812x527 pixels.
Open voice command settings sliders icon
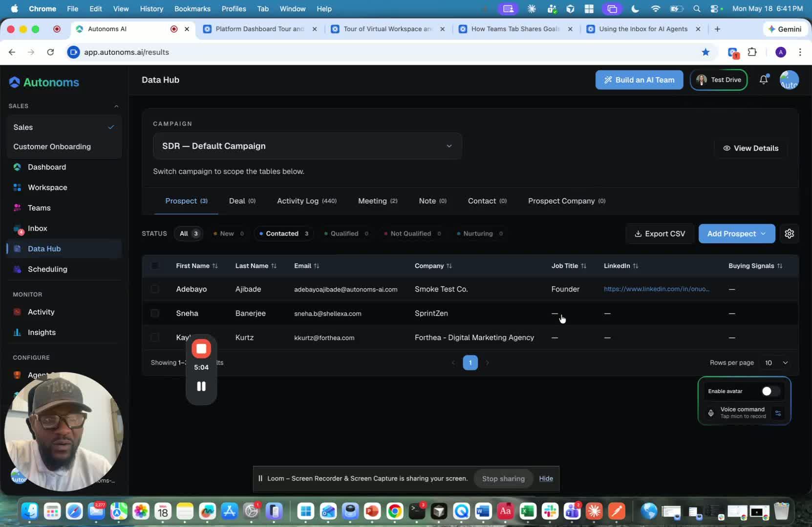778,413
